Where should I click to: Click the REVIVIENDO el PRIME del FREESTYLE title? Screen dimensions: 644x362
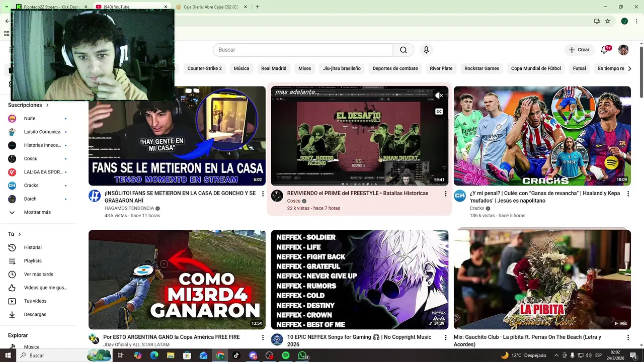click(x=358, y=193)
